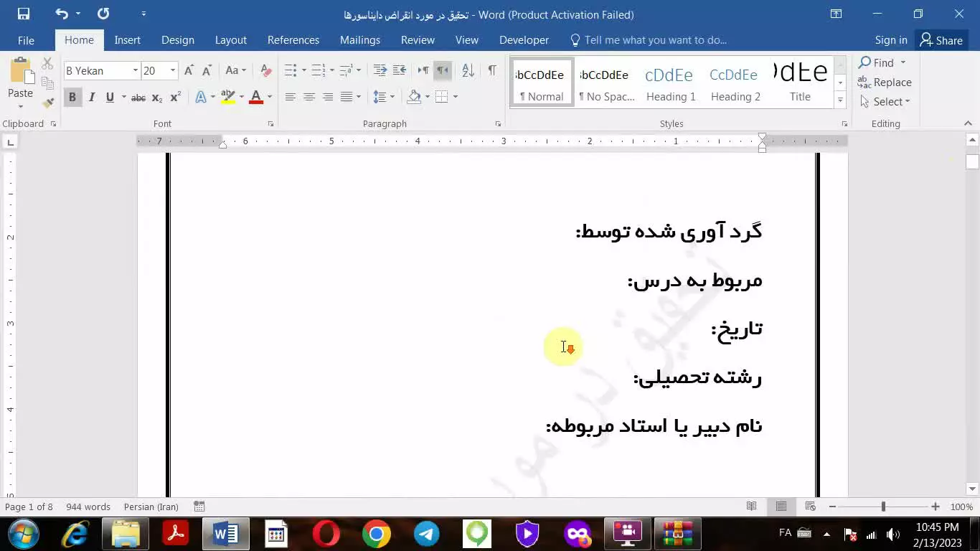Toggle Strikethrough formatting
This screenshot has width=980, height=551.
[138, 97]
